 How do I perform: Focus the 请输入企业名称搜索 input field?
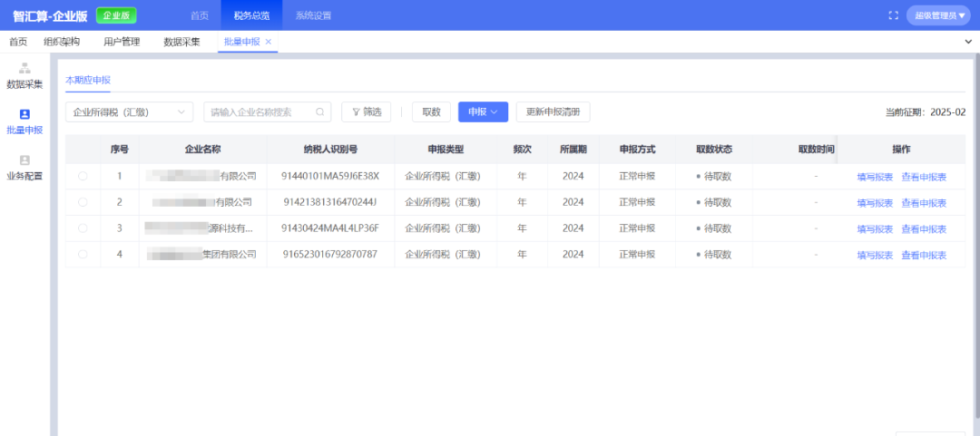point(268,111)
